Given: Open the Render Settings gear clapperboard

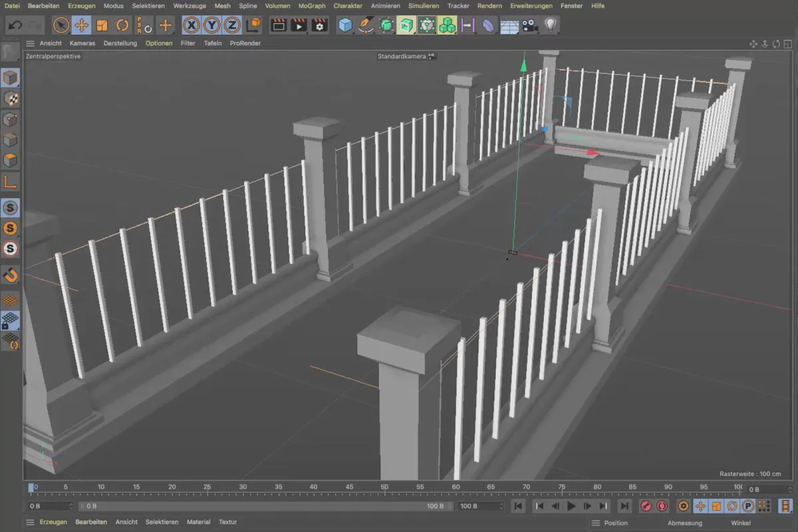Looking at the screenshot, I should 320,25.
